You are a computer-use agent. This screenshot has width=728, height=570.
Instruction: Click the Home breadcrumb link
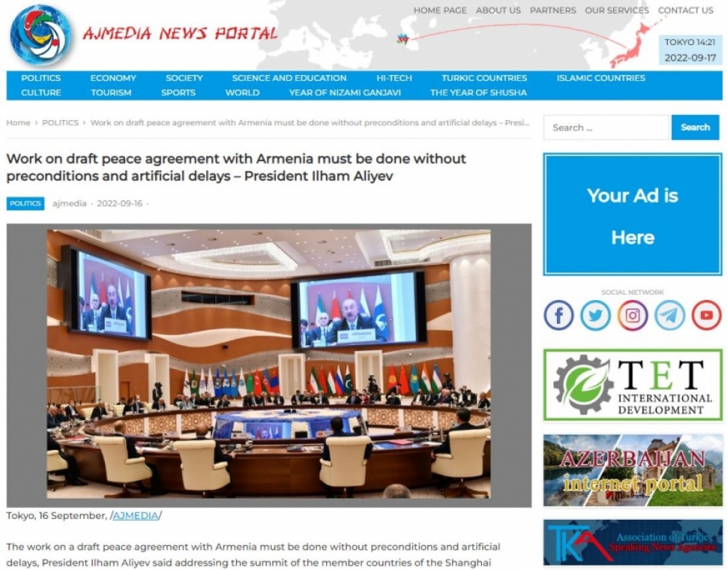pyautogui.click(x=18, y=122)
